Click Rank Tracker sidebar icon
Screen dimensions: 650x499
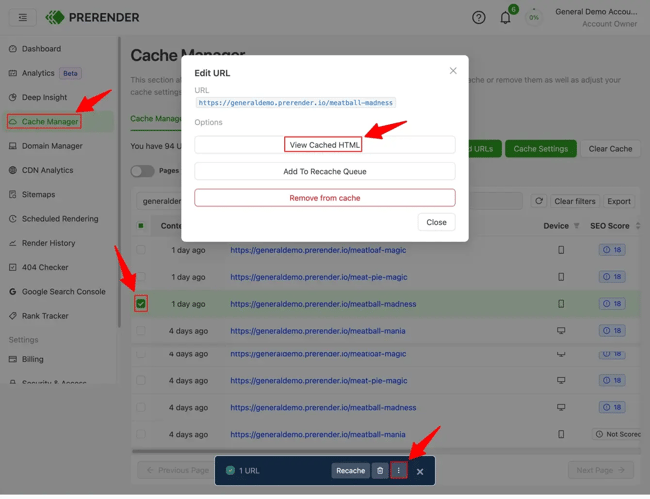pos(13,316)
